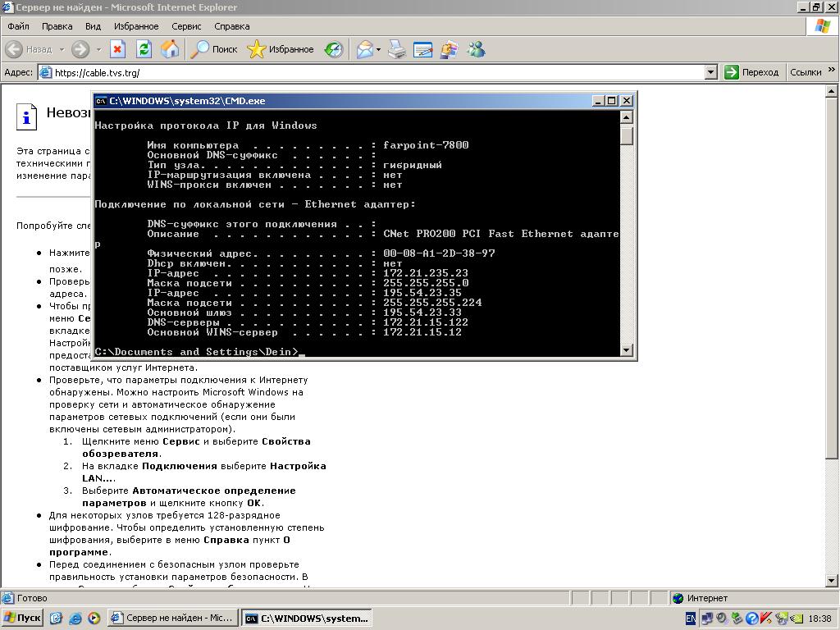Click the Mail envelope icon
Screen dimensions: 840x630
click(365, 50)
